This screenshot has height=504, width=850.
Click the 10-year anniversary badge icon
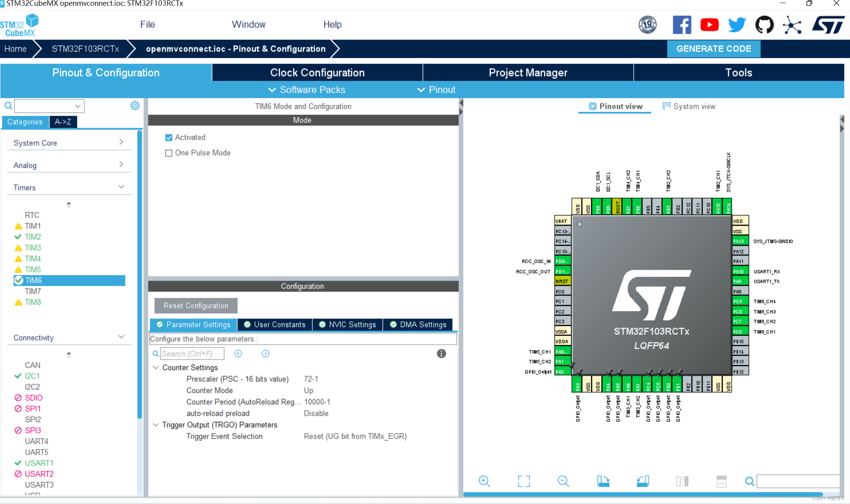[x=648, y=25]
